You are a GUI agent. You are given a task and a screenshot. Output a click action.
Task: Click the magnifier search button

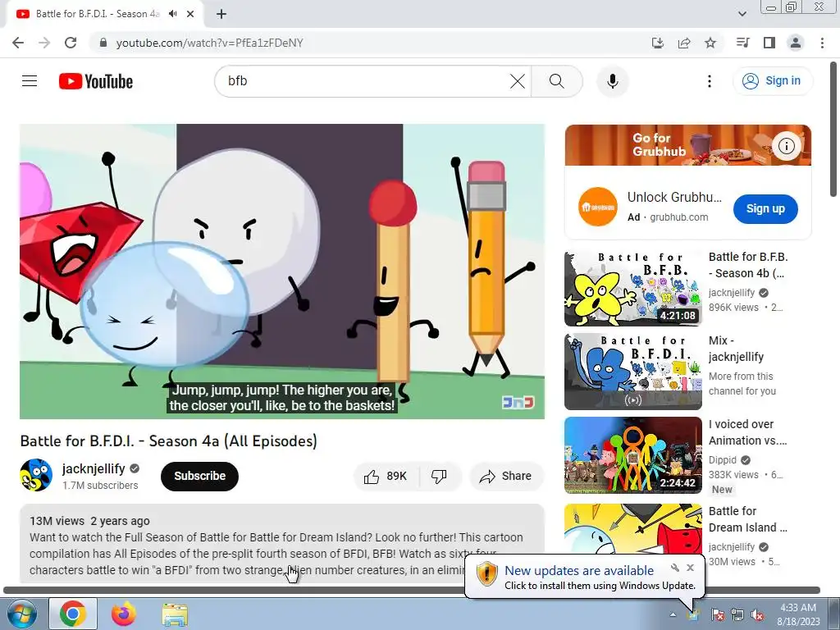[x=557, y=81]
